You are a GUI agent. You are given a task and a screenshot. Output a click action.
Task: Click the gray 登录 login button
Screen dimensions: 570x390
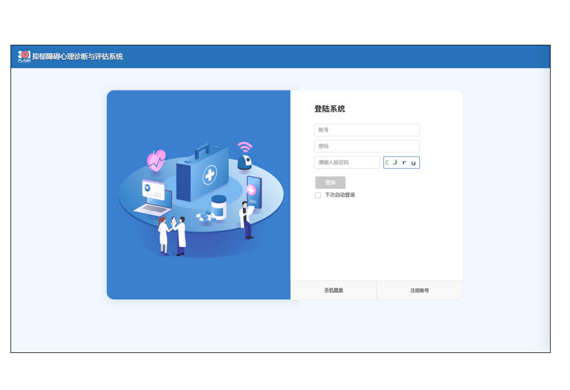330,182
